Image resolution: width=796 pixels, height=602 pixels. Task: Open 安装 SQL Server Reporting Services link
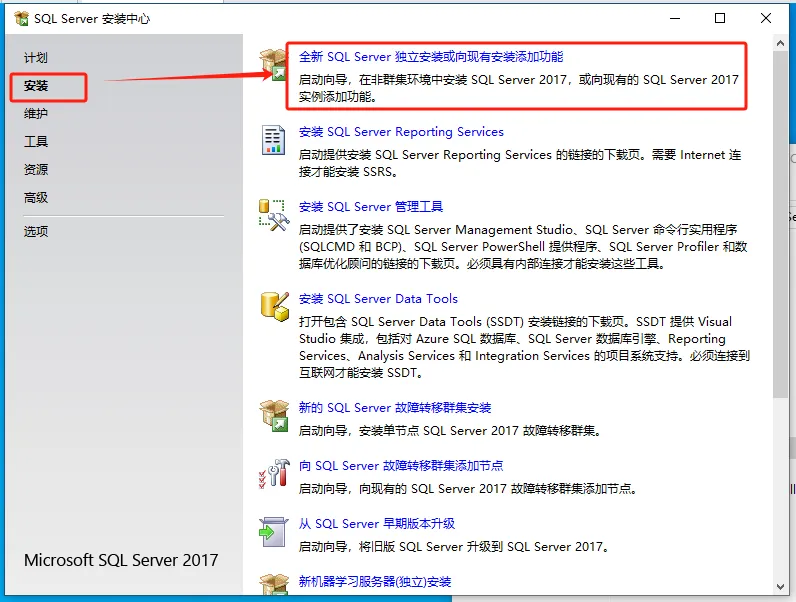tap(401, 132)
